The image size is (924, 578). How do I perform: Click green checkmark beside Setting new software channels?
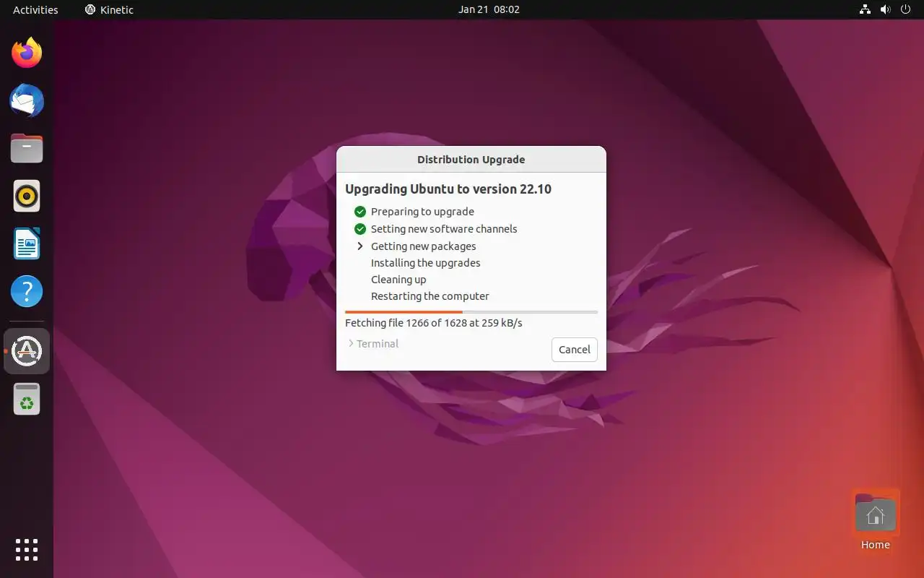(x=360, y=229)
